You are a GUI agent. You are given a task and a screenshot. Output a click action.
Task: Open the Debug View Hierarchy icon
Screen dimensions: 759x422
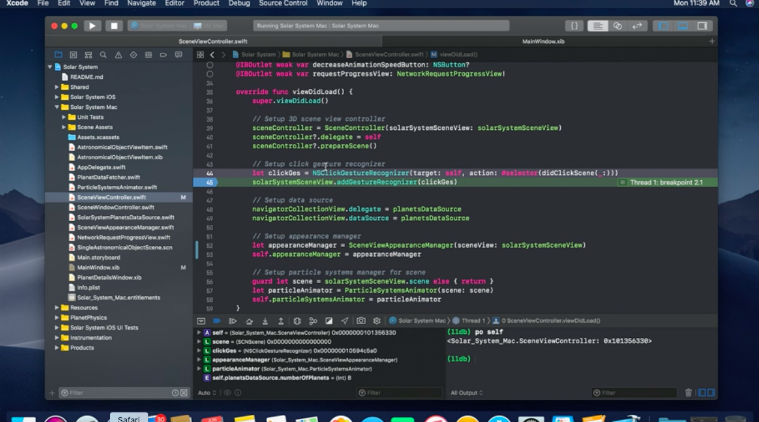pyautogui.click(x=297, y=321)
